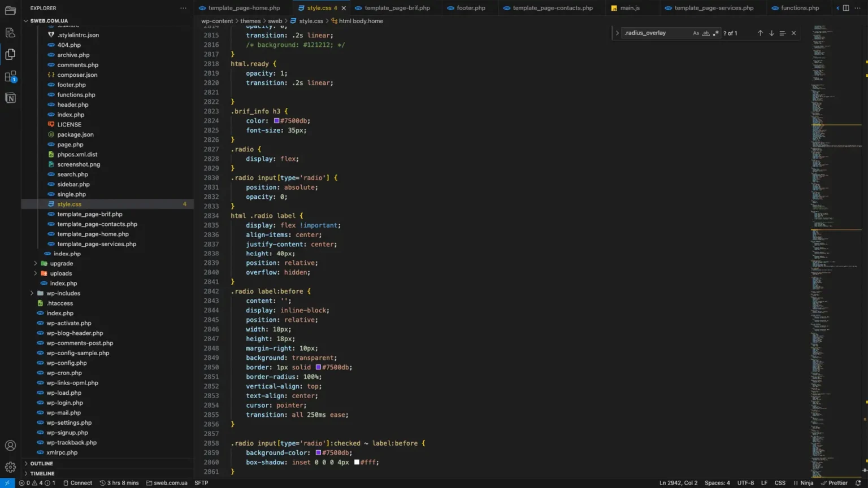The image size is (868, 488).
Task: Close the style.css tab
Action: tap(344, 8)
